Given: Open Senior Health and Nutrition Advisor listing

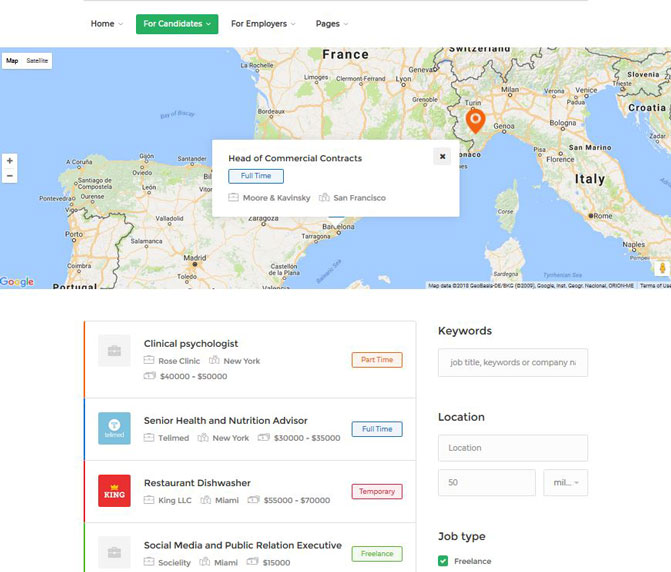Looking at the screenshot, I should coord(226,421).
